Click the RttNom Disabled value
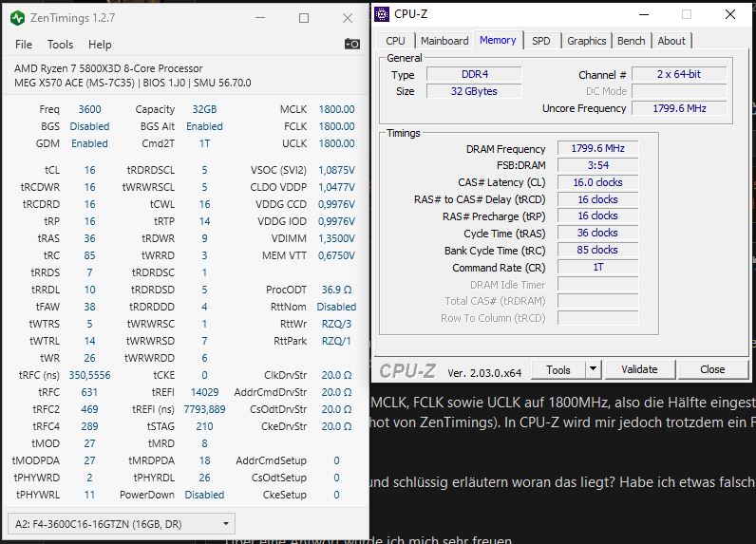 coord(336,307)
